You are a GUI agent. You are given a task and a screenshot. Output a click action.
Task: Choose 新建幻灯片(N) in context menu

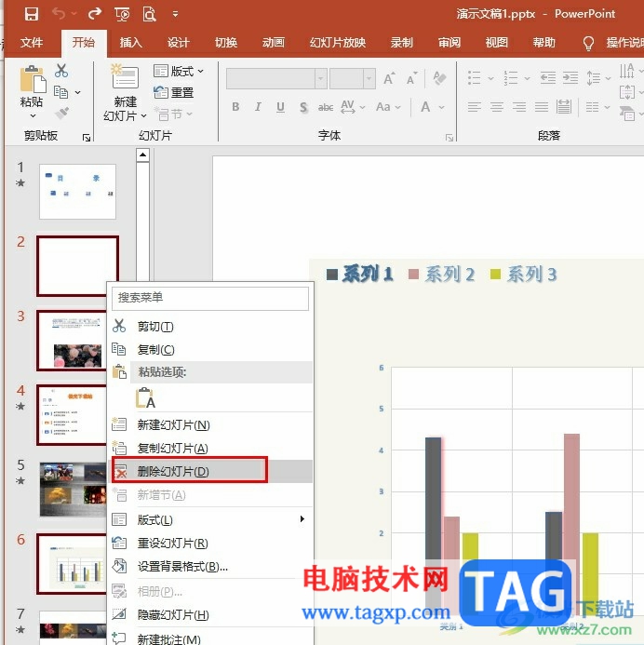click(x=212, y=425)
